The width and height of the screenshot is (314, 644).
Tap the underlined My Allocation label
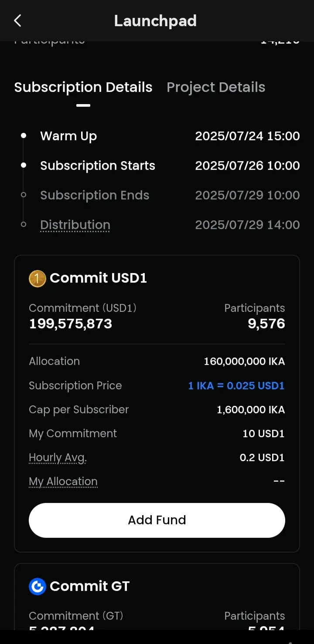63,482
